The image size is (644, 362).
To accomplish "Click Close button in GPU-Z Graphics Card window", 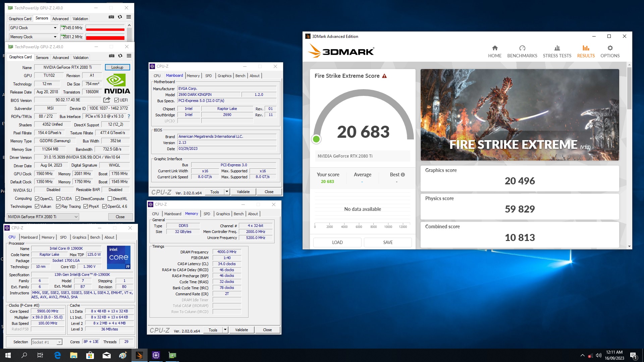I will pos(120,217).
